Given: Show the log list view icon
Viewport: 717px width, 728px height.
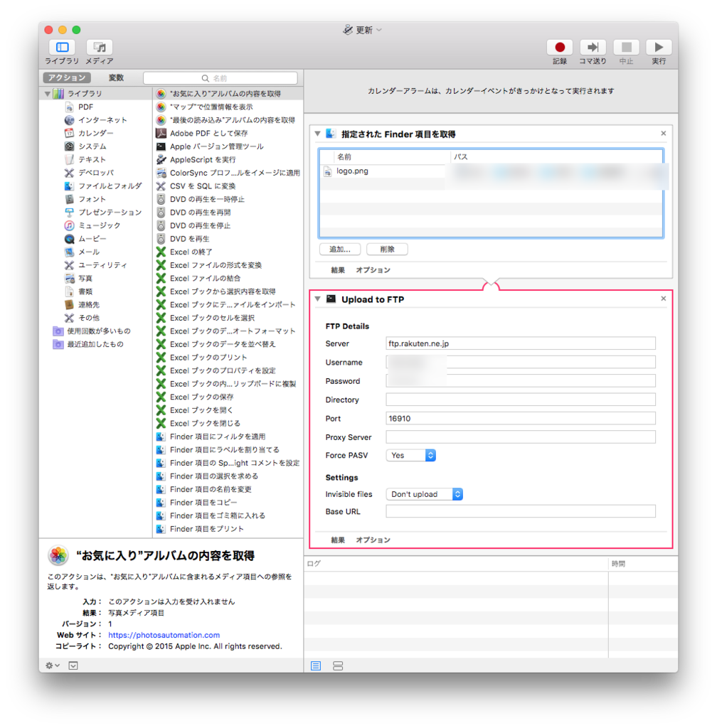Looking at the screenshot, I should pos(316,666).
